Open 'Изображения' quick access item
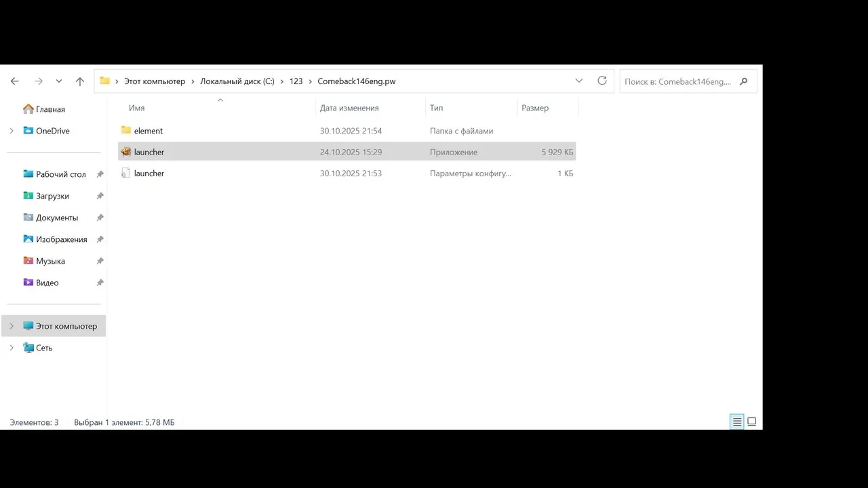This screenshot has width=868, height=488. [x=62, y=239]
